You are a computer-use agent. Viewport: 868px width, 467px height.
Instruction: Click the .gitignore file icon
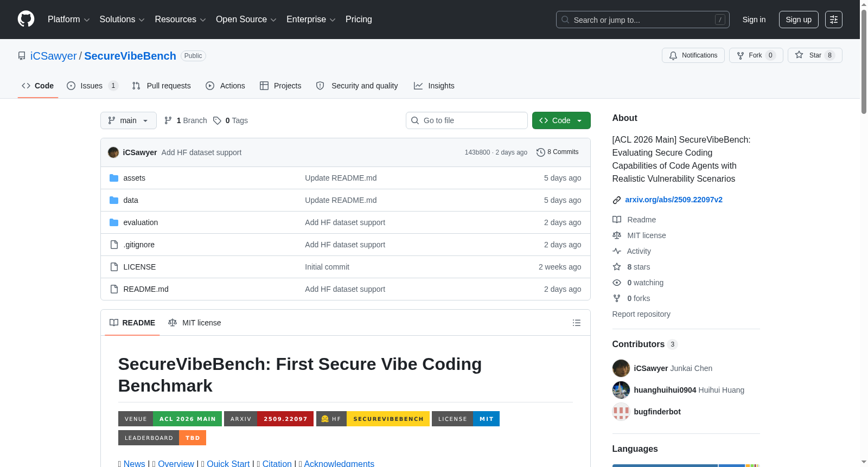114,245
